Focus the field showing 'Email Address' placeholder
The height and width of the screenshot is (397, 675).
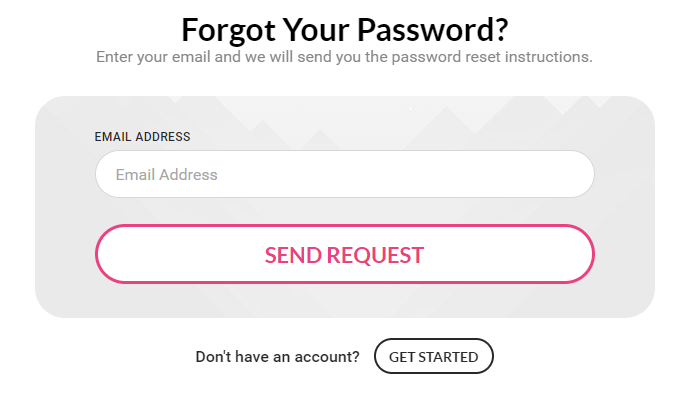(x=344, y=174)
